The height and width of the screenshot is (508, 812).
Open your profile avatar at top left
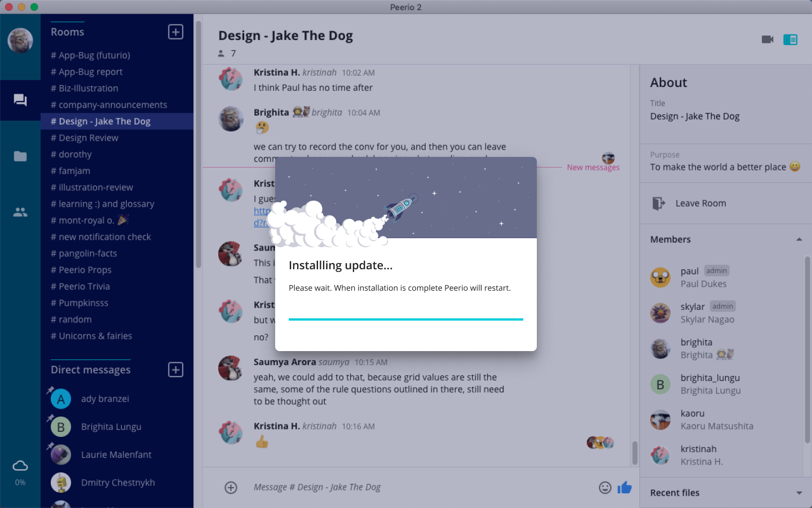tap(20, 40)
